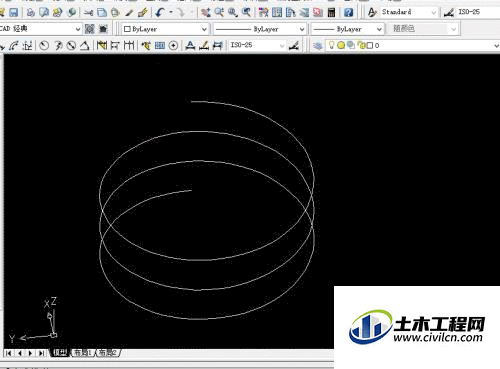Open the Markup Set Manager icon
Screen dimensions: 500x369
(318, 13)
